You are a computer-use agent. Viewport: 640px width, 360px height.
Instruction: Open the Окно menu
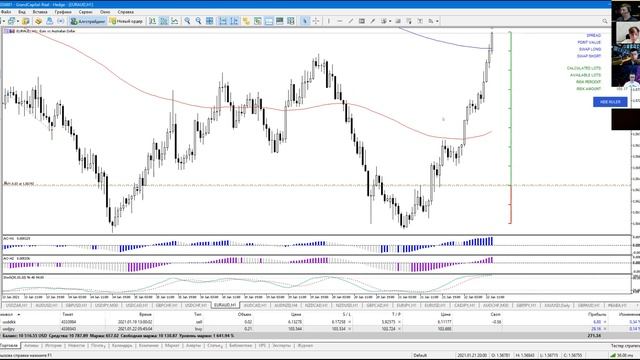[105, 12]
